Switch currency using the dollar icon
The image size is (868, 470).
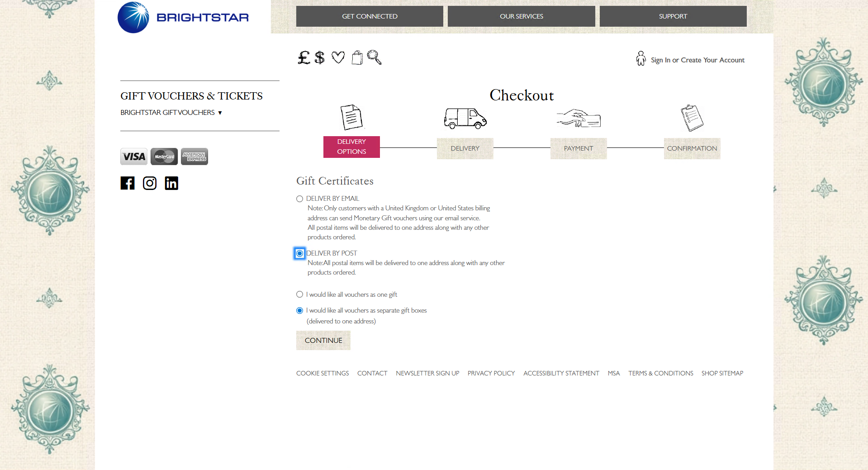tap(320, 57)
